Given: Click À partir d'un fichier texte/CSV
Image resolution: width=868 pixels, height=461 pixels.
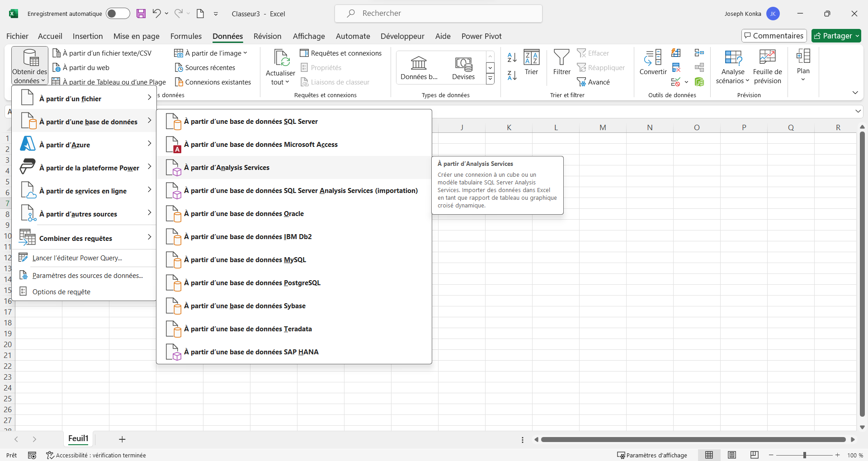Looking at the screenshot, I should 102,53.
